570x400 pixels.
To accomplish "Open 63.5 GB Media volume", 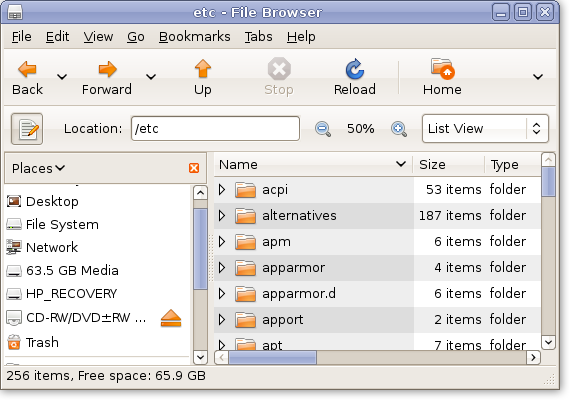I will [x=63, y=271].
